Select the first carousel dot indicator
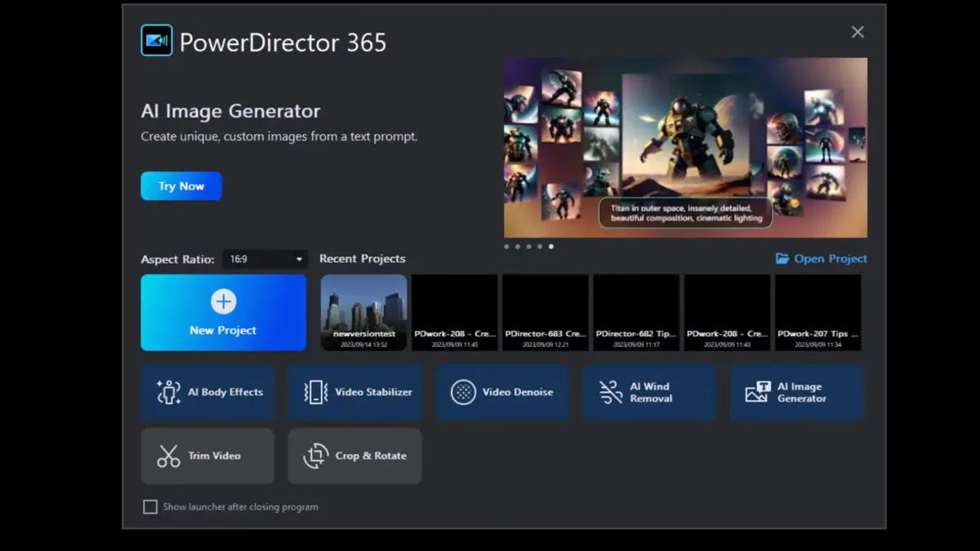Image resolution: width=980 pixels, height=551 pixels. click(506, 246)
